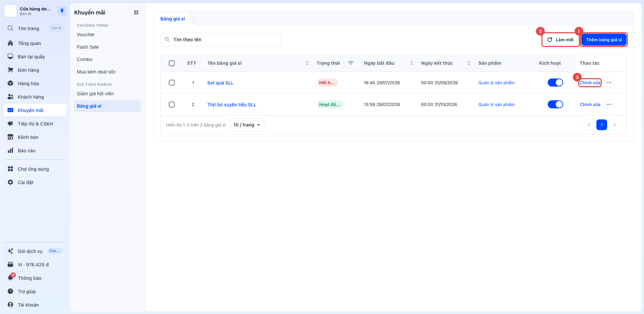The height and width of the screenshot is (314, 644).
Task: Open Quản lý sản phẩm for Thịt bò xuyên tiêu
Action: pos(496,104)
